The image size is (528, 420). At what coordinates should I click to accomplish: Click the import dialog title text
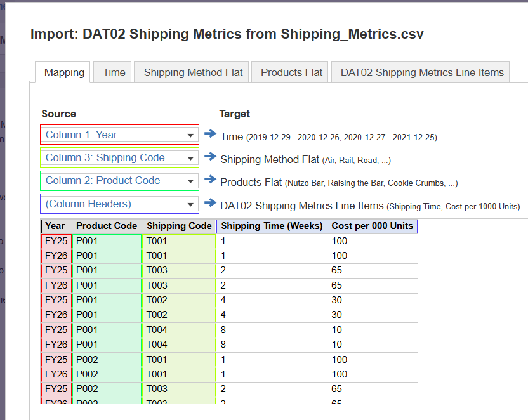tap(227, 34)
